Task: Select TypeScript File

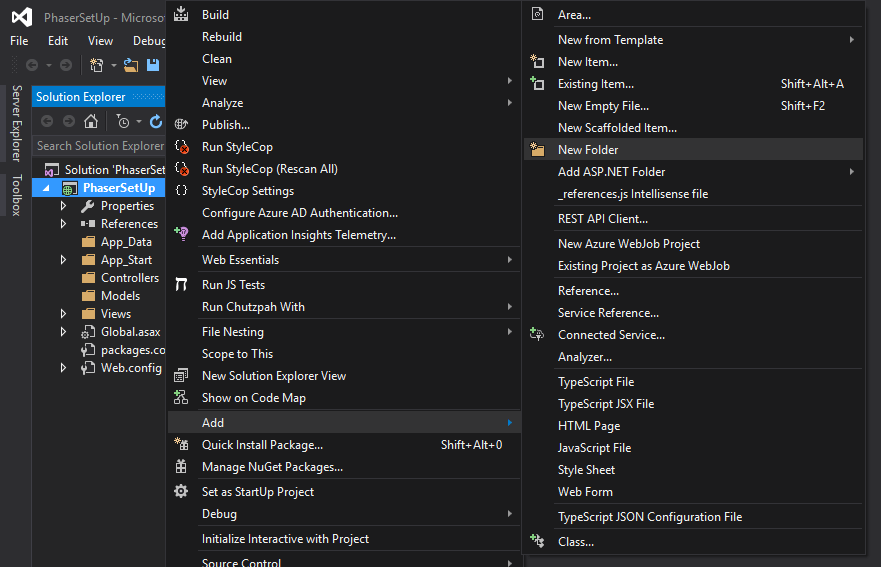Action: 693,382
